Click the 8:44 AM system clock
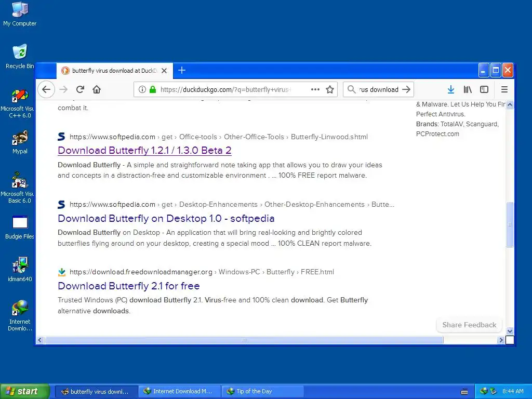The height and width of the screenshot is (399, 532). 513,391
